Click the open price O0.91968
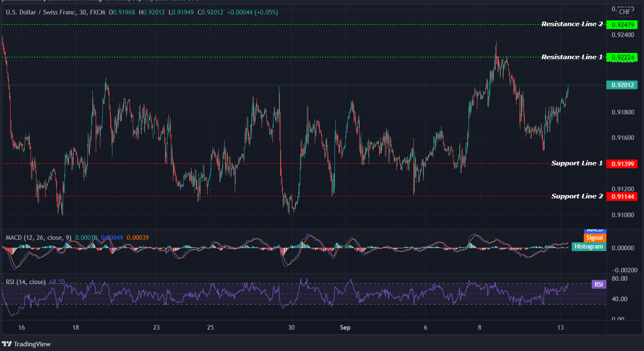The height and width of the screenshot is (351, 644). 122,12
